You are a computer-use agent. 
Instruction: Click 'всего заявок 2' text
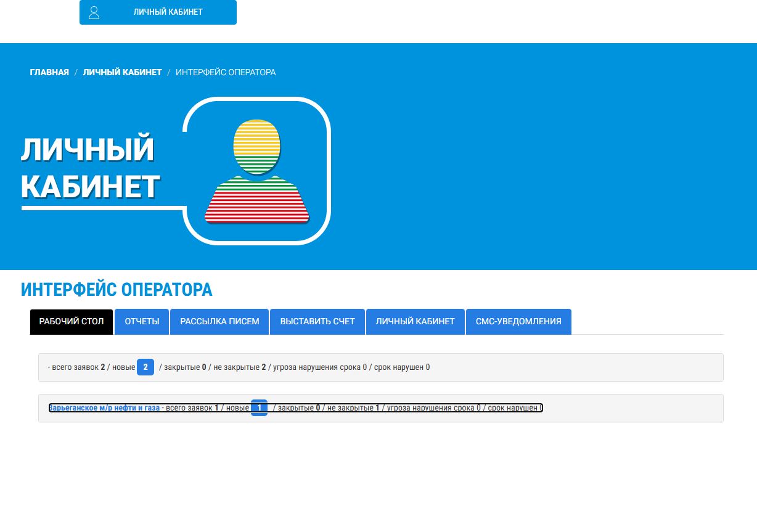pos(78,367)
